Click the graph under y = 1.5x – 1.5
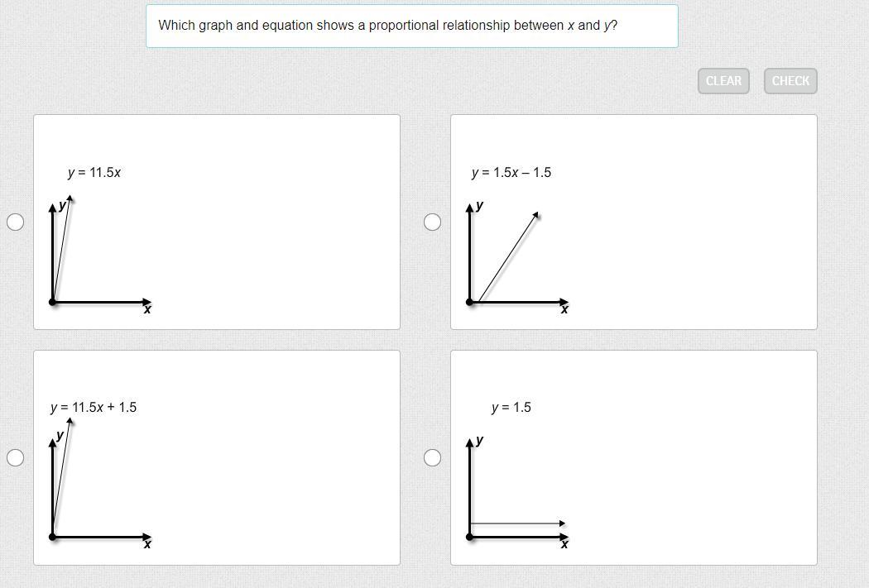869x588 pixels. coord(518,254)
